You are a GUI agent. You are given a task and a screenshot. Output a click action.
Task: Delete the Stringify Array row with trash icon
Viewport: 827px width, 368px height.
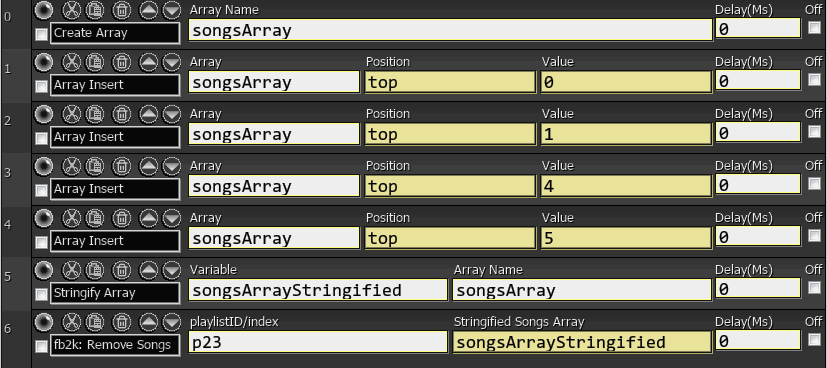pos(122,270)
